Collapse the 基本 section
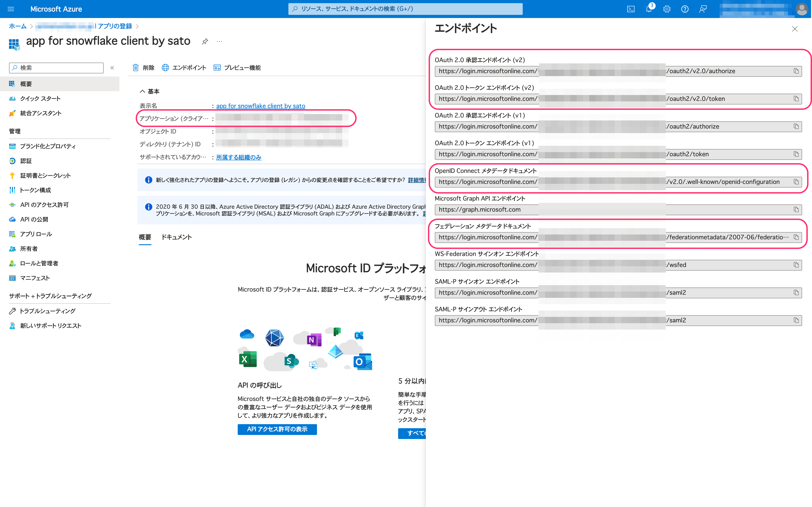Screen dimensions: 812x507 tap(149, 91)
